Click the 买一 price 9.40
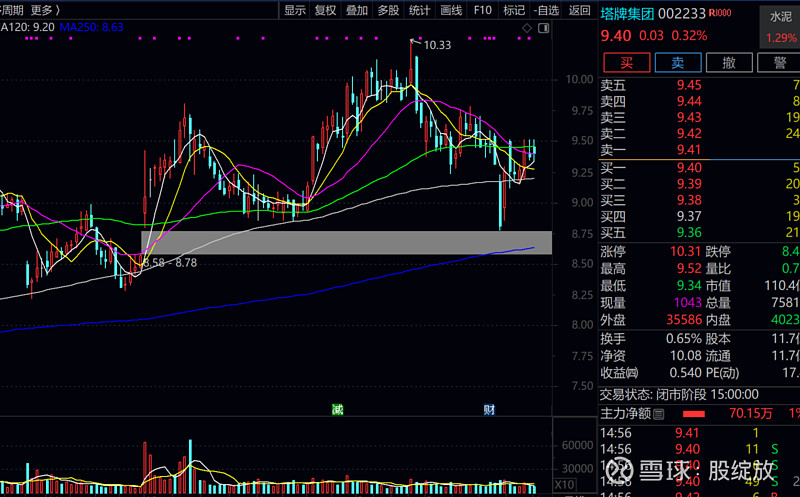The width and height of the screenshot is (800, 497). 689,168
